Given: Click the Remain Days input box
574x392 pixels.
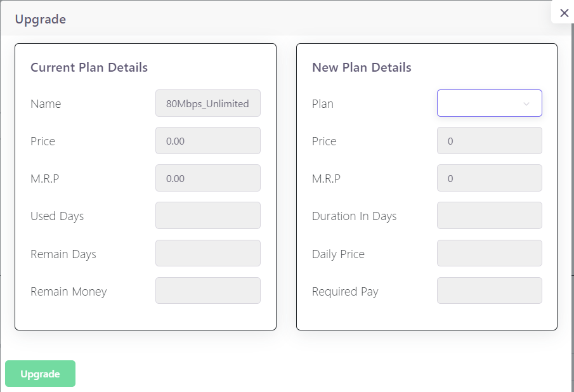Looking at the screenshot, I should click(x=207, y=253).
